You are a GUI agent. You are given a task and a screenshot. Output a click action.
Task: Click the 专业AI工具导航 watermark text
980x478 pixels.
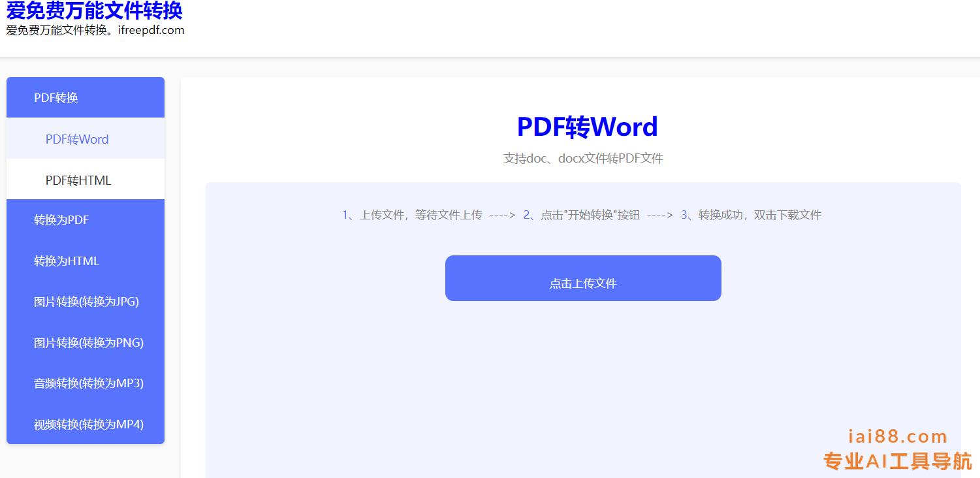[898, 461]
